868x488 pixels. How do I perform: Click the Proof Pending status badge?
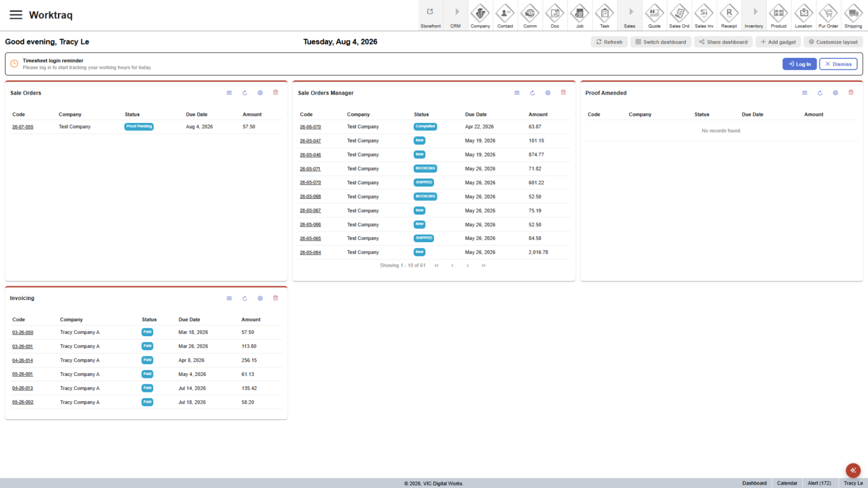pos(139,127)
